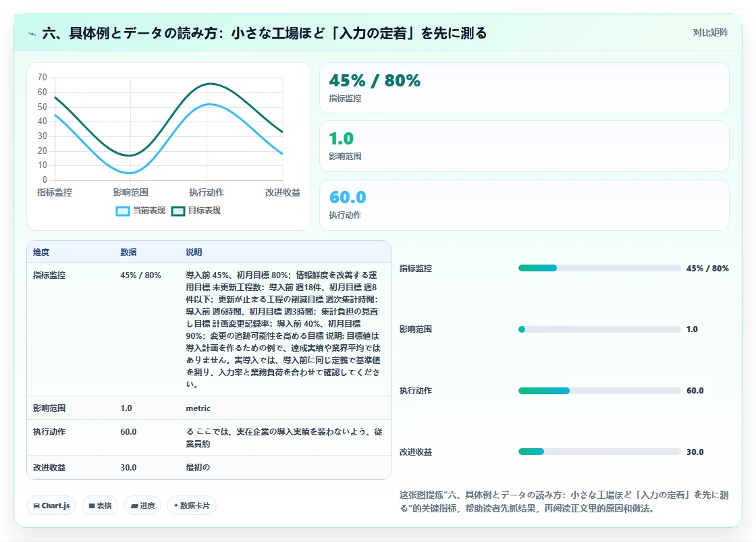The image size is (756, 542).
Task: Click the 改进收益 x-axis chart label
Action: [283, 192]
